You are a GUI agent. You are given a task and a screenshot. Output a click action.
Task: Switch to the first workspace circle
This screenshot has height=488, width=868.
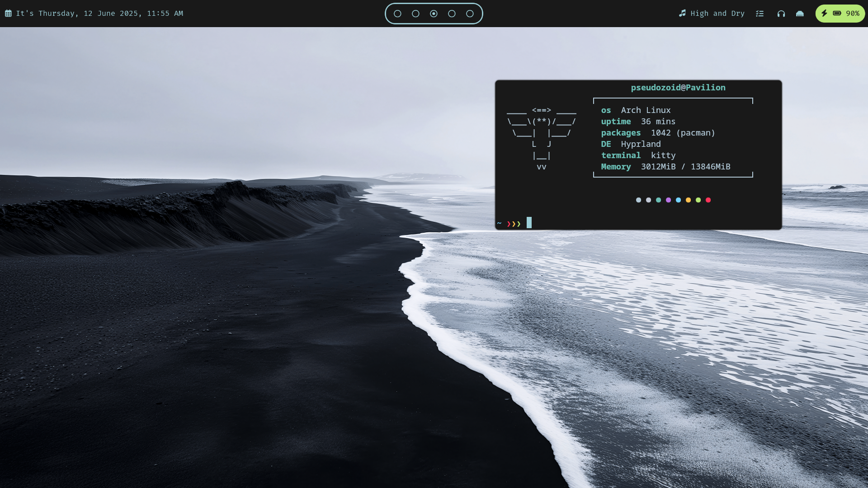397,14
